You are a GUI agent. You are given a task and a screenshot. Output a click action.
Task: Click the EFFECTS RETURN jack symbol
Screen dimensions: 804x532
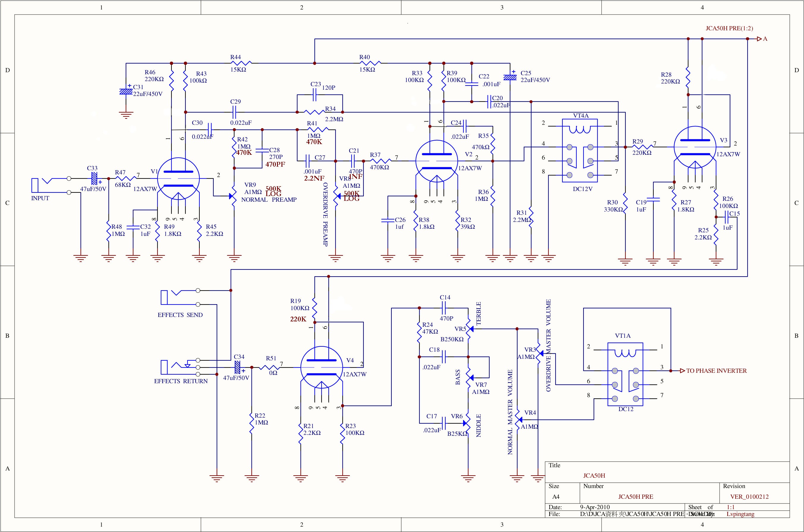(x=180, y=367)
